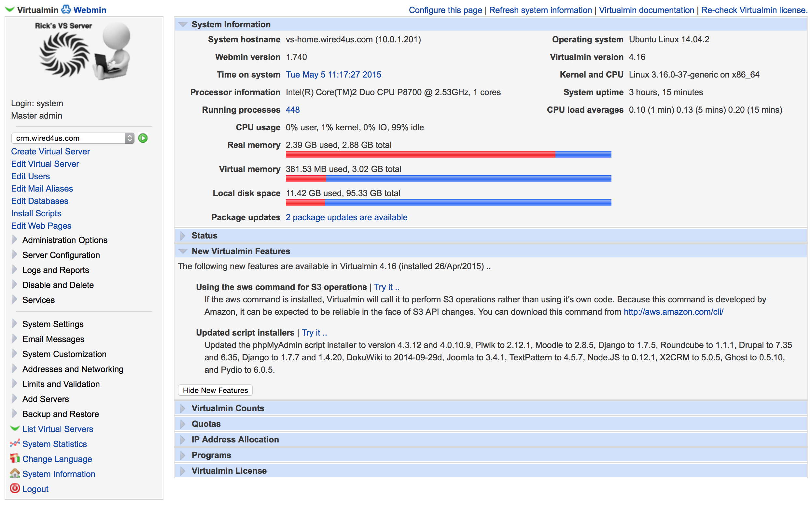Screen dimensions: 812x505
Task: Open Edit Users
Action: pyautogui.click(x=30, y=176)
